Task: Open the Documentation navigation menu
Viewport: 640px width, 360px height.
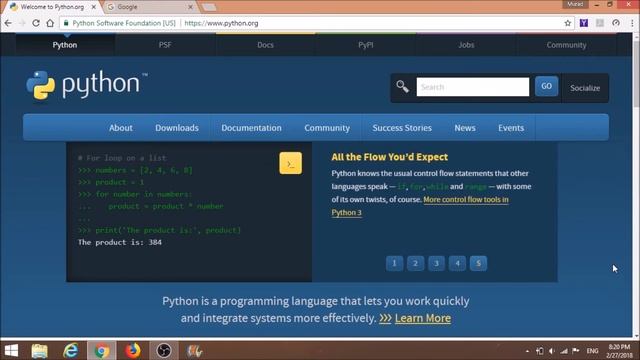Action: pos(251,128)
